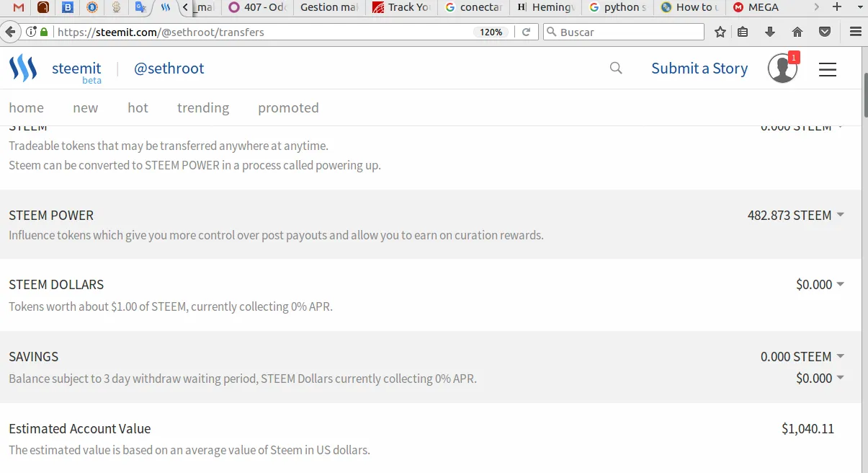Screen dimensions: 868x473
Task: Open the promoted posts tab
Action: click(x=288, y=107)
